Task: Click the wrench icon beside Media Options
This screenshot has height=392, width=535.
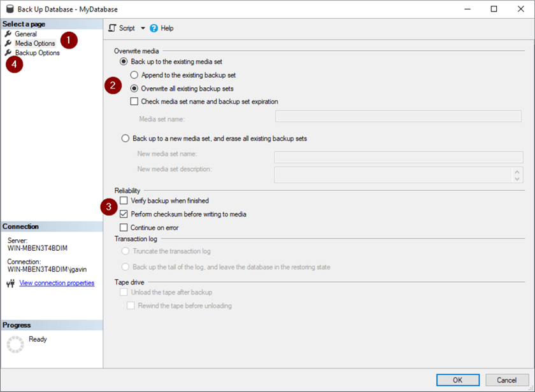Action: (x=8, y=43)
